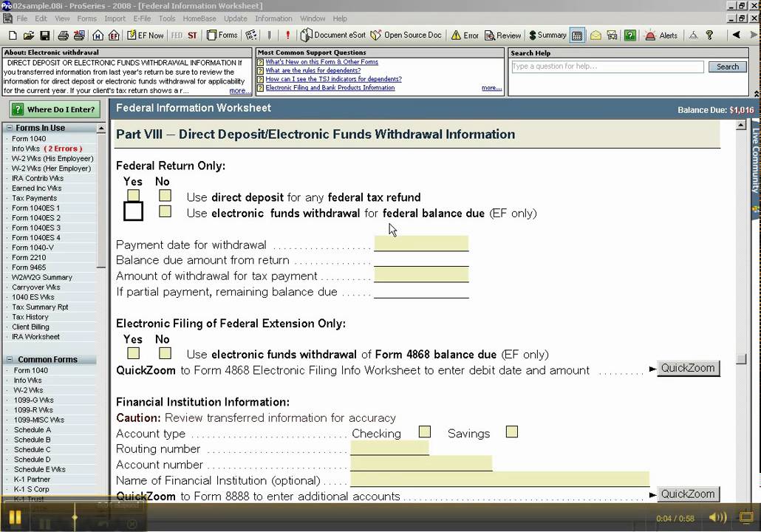761x532 pixels.
Task: Click the Routing number input field
Action: click(x=389, y=448)
